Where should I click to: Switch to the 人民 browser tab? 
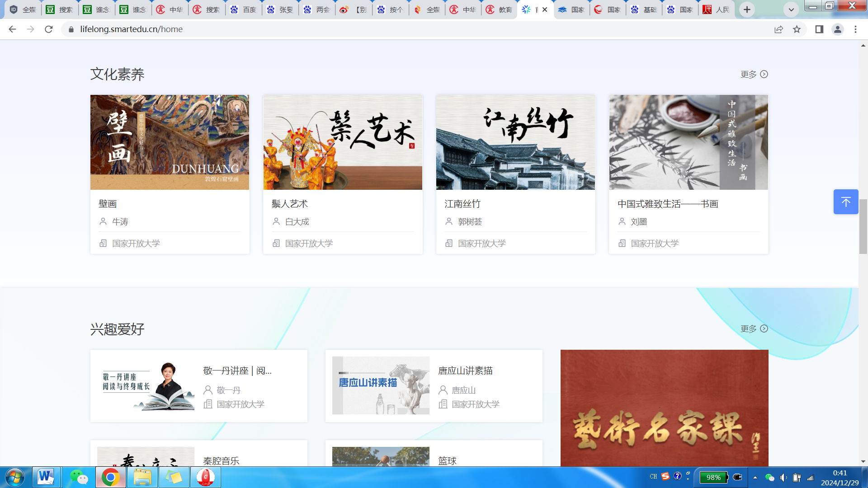pos(717,9)
